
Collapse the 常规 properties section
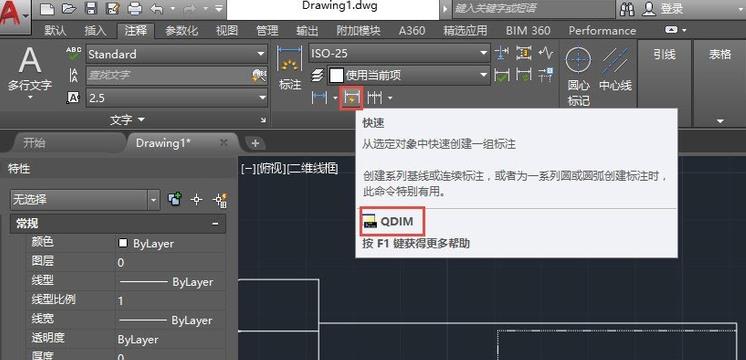pos(216,224)
